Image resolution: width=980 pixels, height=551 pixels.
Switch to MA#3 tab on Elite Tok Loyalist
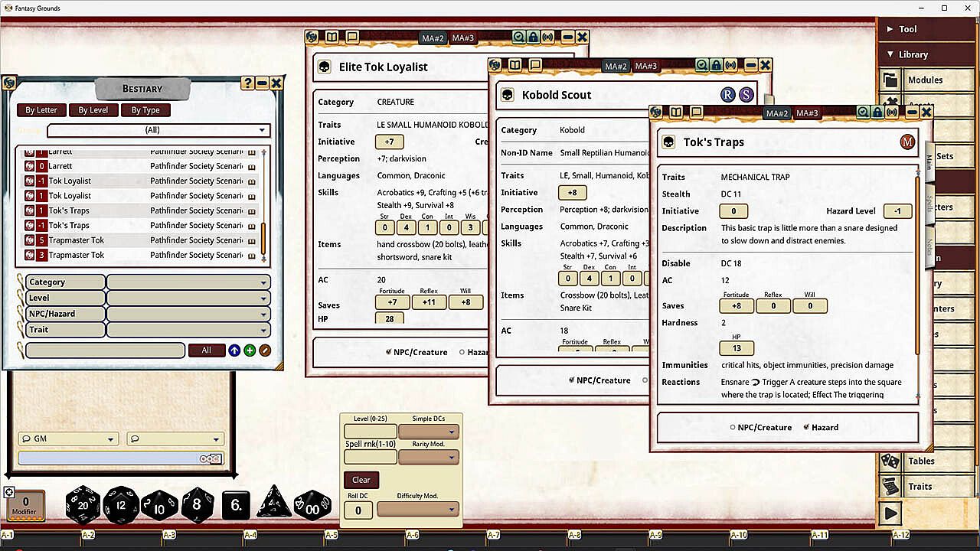point(462,37)
